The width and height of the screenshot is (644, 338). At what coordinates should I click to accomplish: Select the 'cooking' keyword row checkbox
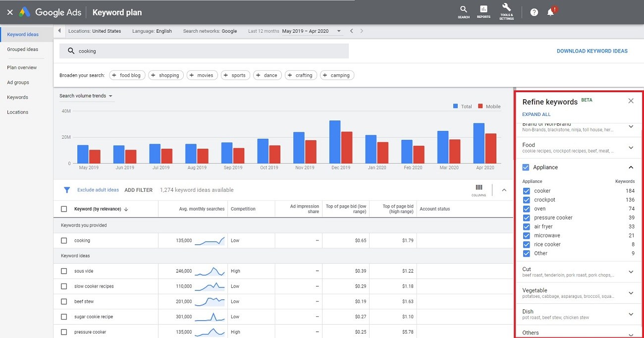coord(64,241)
